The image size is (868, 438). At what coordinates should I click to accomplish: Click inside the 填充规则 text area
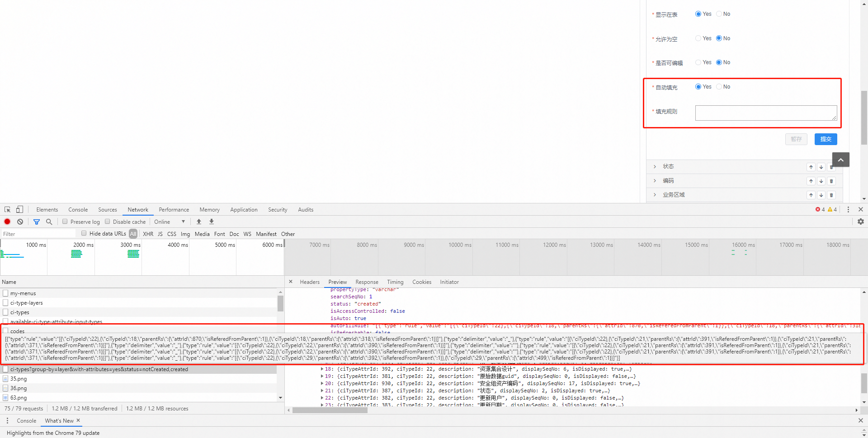coord(765,113)
